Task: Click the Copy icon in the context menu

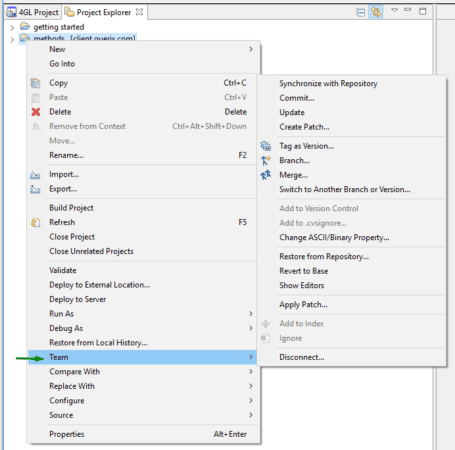Action: pos(36,83)
